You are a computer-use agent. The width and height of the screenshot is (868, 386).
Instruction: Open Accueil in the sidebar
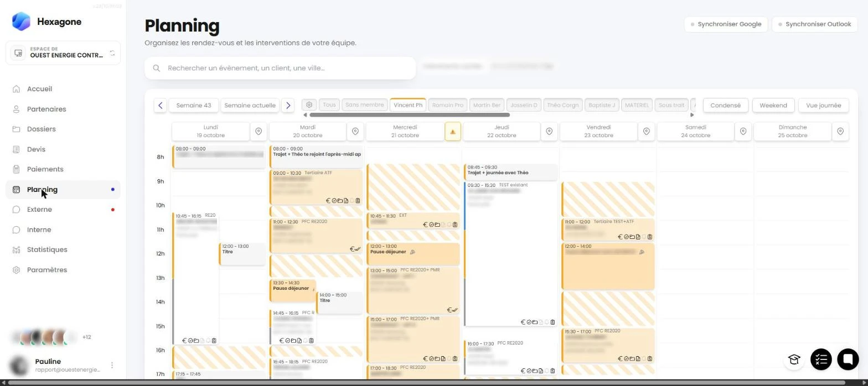click(39, 89)
